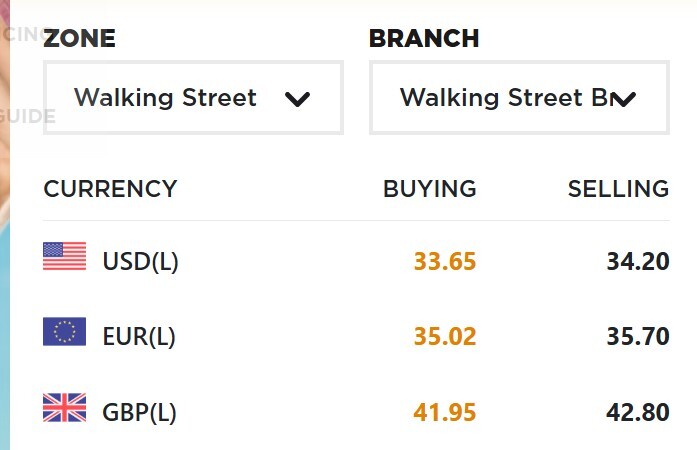The width and height of the screenshot is (697, 450).
Task: Click the SELLING column header
Action: pos(618,189)
